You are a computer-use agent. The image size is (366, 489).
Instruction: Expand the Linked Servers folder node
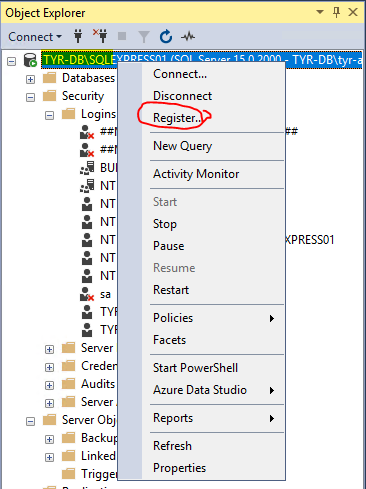[x=49, y=457]
